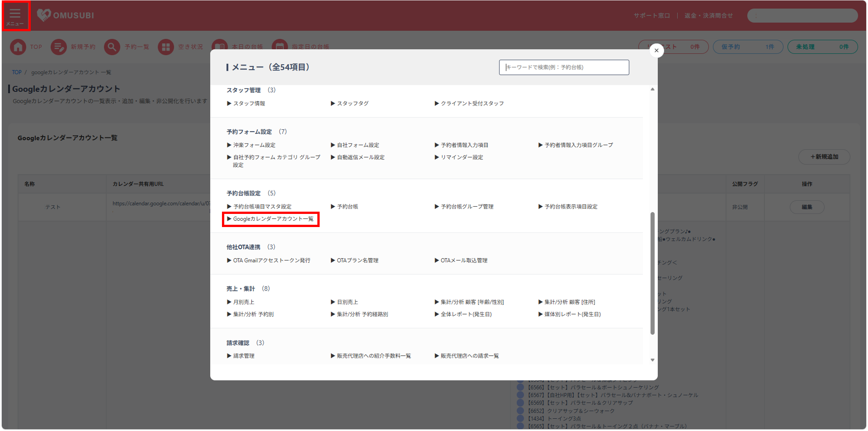Click the [6569] パラセール&クリアサップ entry

[580, 403]
